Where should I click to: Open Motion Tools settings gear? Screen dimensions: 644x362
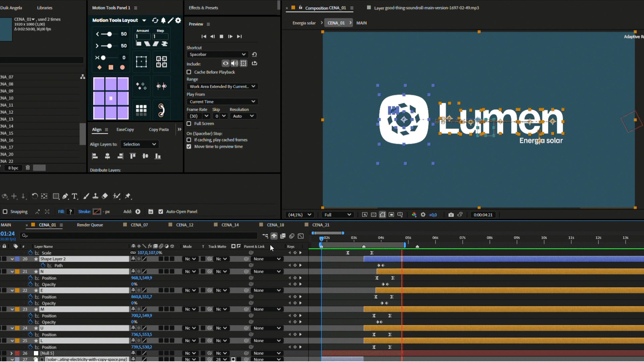click(x=178, y=20)
